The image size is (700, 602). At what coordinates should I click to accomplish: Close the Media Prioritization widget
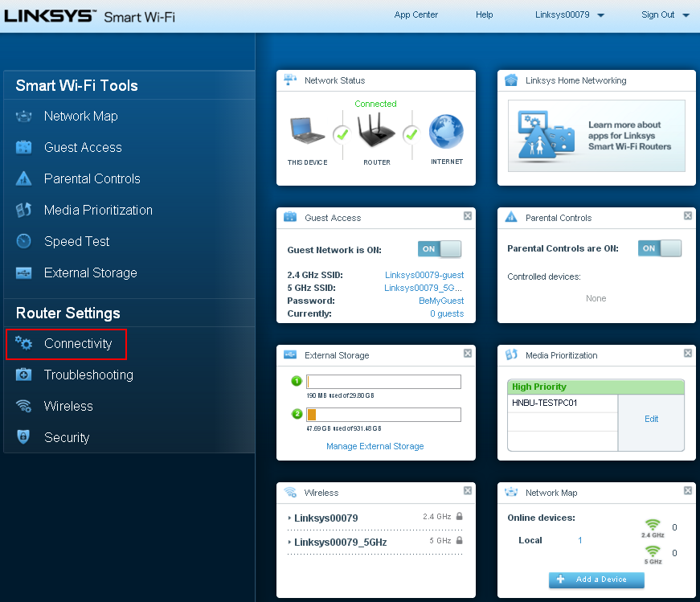tap(688, 354)
